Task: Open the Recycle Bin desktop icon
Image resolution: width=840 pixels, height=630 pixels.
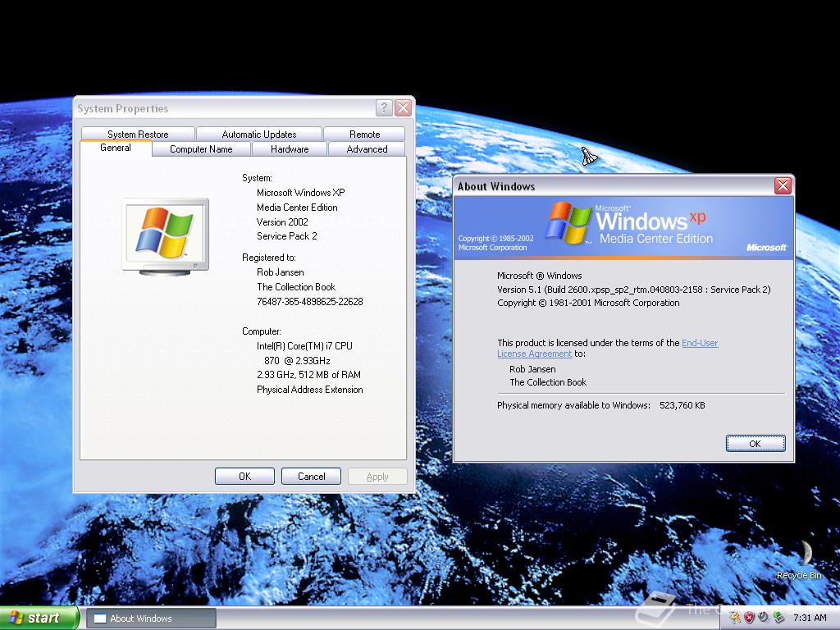Action: [799, 559]
